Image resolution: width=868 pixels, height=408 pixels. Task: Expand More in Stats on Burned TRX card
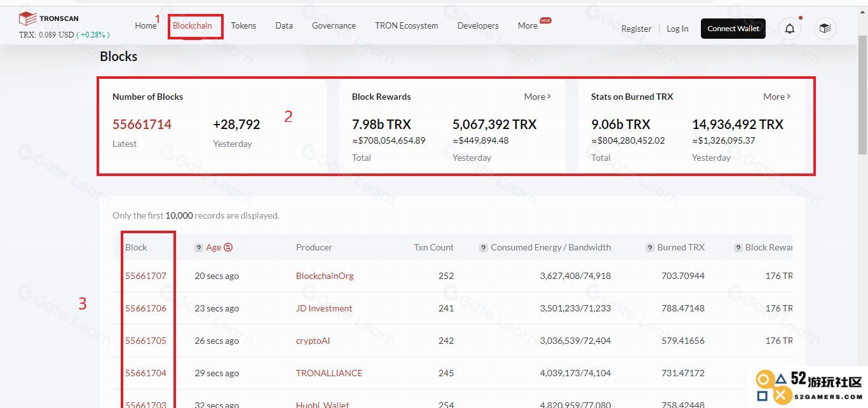(777, 97)
